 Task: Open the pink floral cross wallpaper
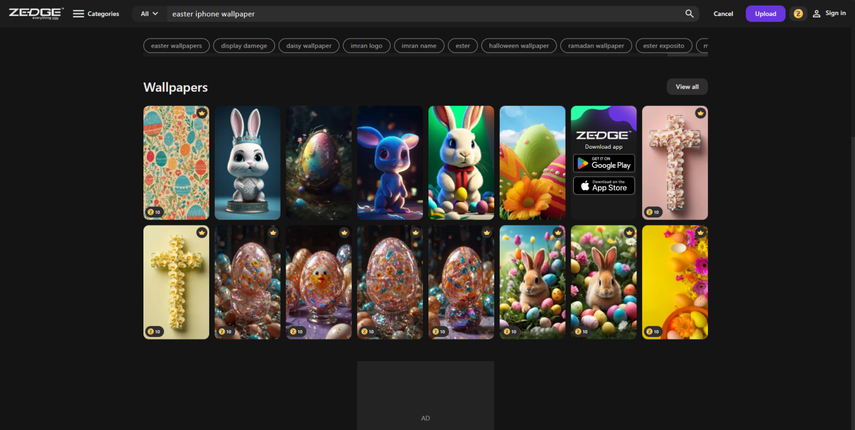(675, 162)
